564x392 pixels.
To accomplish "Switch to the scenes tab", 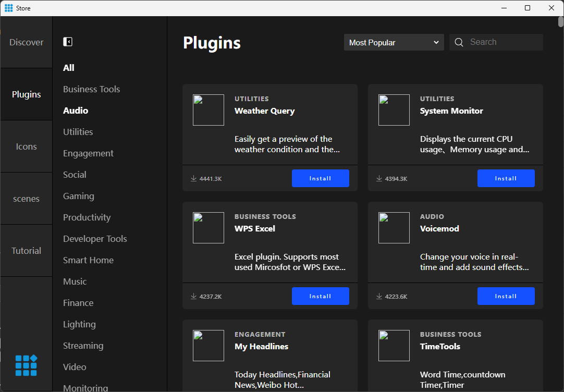I will click(26, 199).
